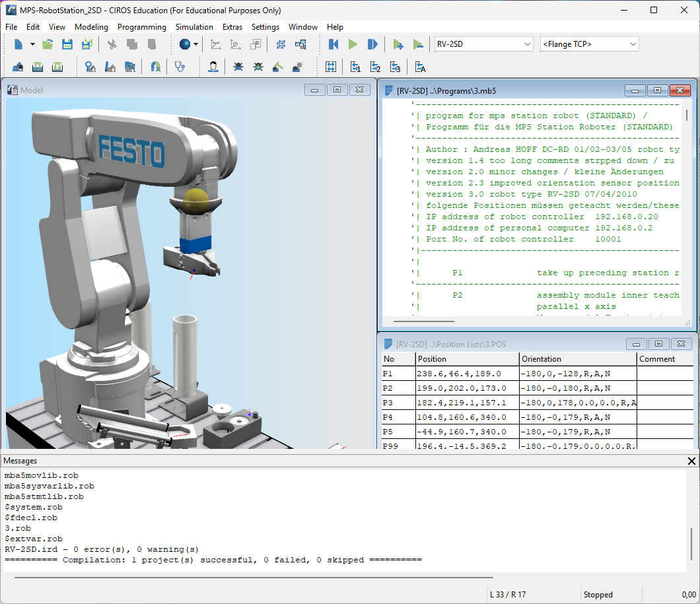700x604 pixels.
Task: Click the operator person icon
Action: click(x=213, y=67)
